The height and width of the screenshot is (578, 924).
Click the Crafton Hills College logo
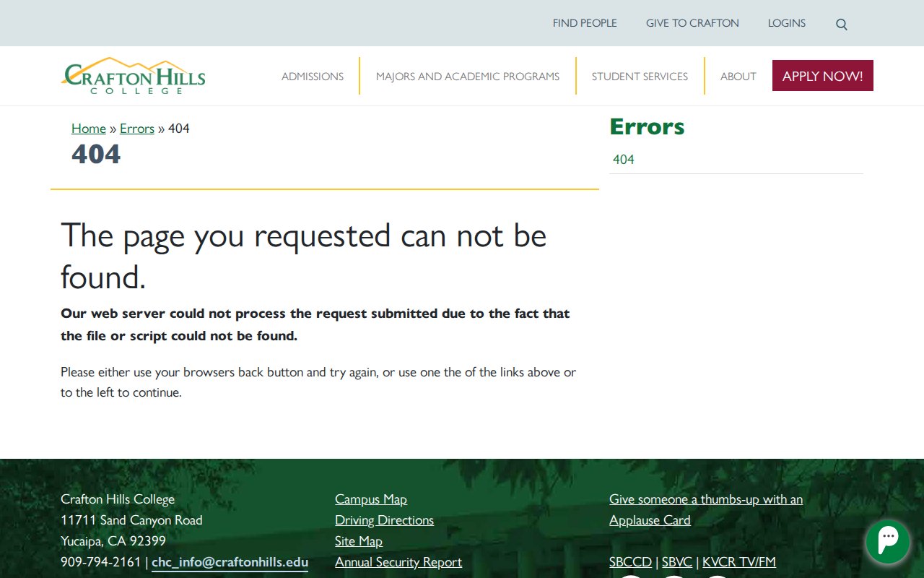tap(134, 76)
